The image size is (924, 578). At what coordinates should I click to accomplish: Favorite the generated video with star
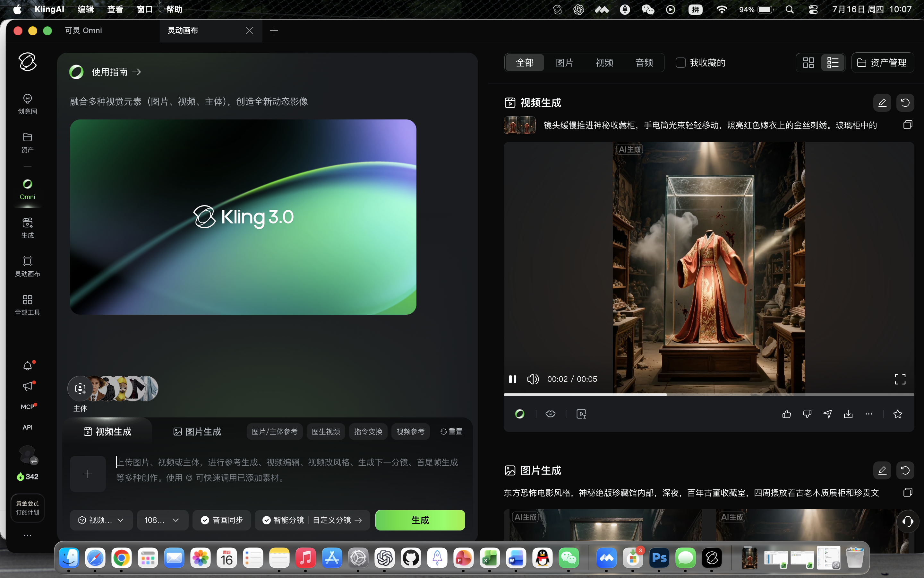click(898, 414)
